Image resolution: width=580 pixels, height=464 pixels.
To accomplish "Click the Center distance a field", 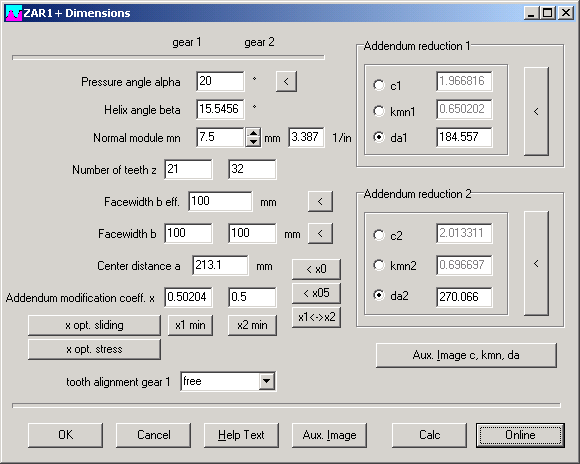I will coord(220,265).
